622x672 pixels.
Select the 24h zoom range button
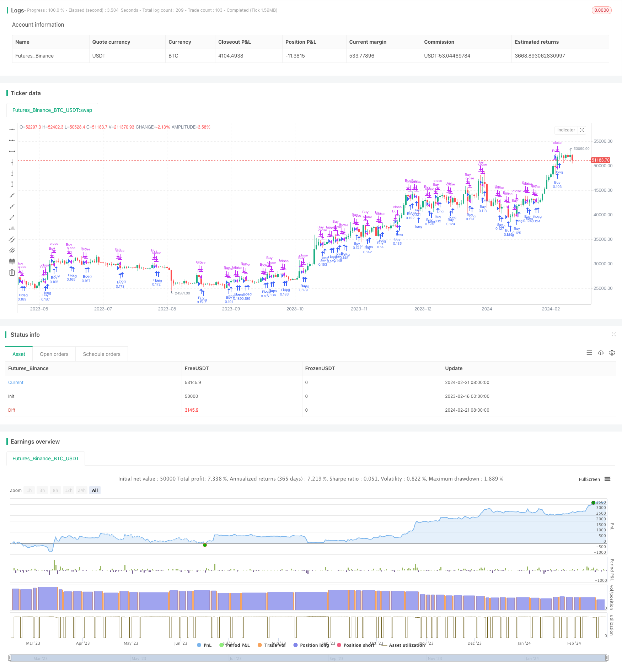82,490
